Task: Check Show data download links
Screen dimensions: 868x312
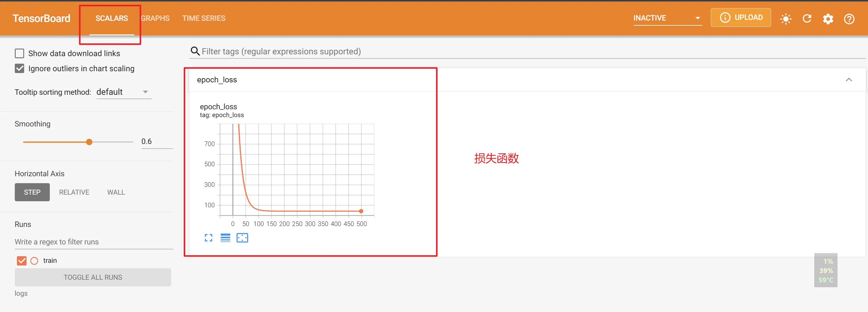Action: click(20, 53)
